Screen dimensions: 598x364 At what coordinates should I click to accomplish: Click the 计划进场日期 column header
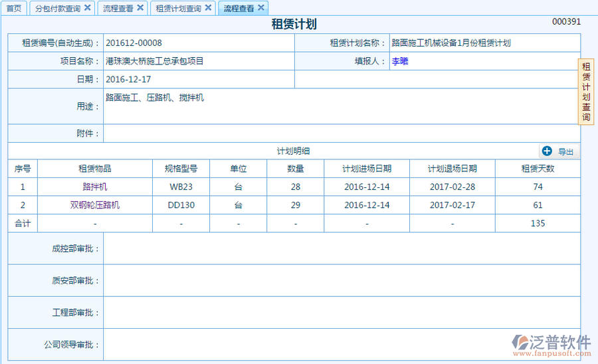(x=367, y=169)
